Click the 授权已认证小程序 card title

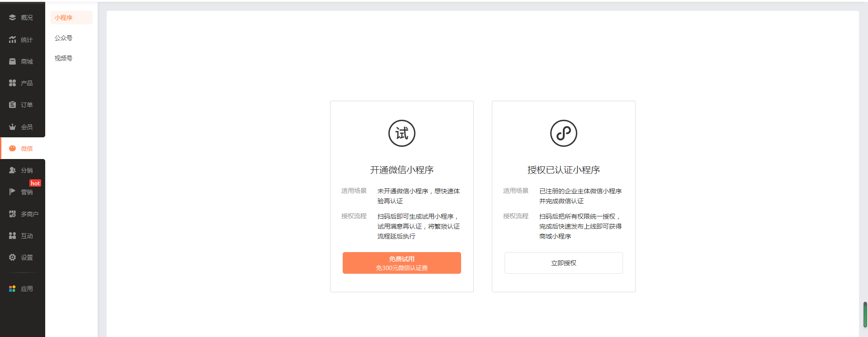pos(564,170)
